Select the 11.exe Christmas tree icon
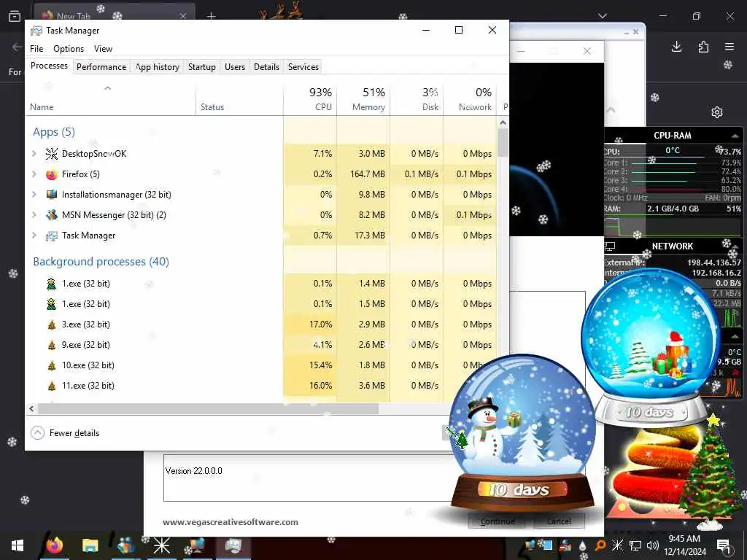Screen dimensions: 747x560 [52, 386]
